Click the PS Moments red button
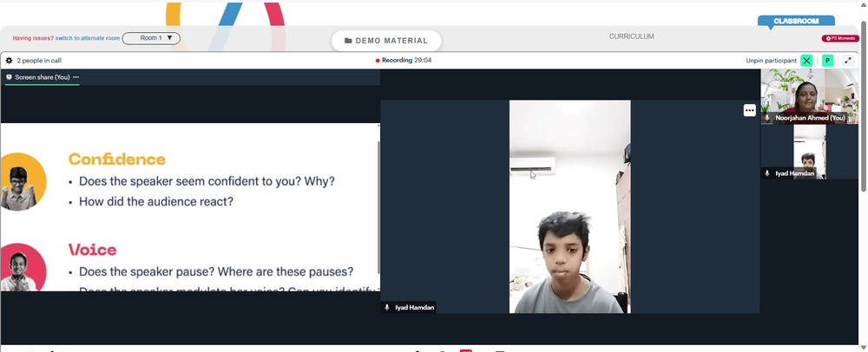 pyautogui.click(x=840, y=39)
